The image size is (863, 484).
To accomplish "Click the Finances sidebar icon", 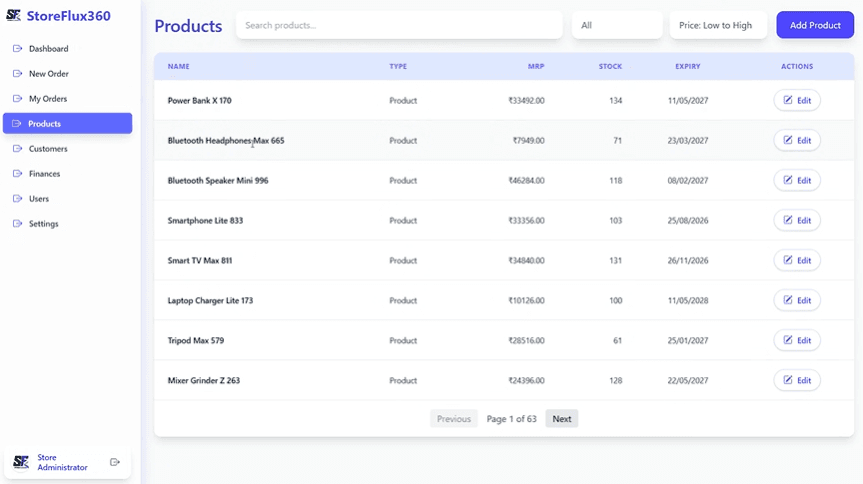I will (17, 173).
